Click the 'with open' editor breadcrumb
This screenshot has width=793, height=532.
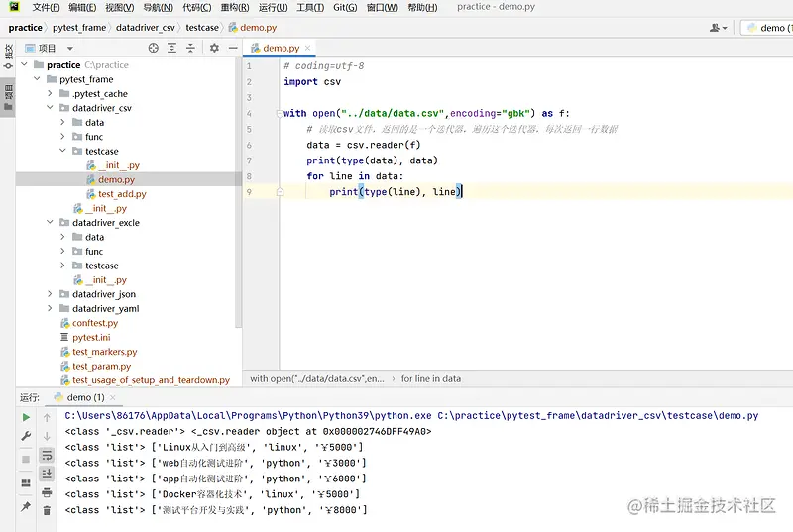[x=317, y=378]
